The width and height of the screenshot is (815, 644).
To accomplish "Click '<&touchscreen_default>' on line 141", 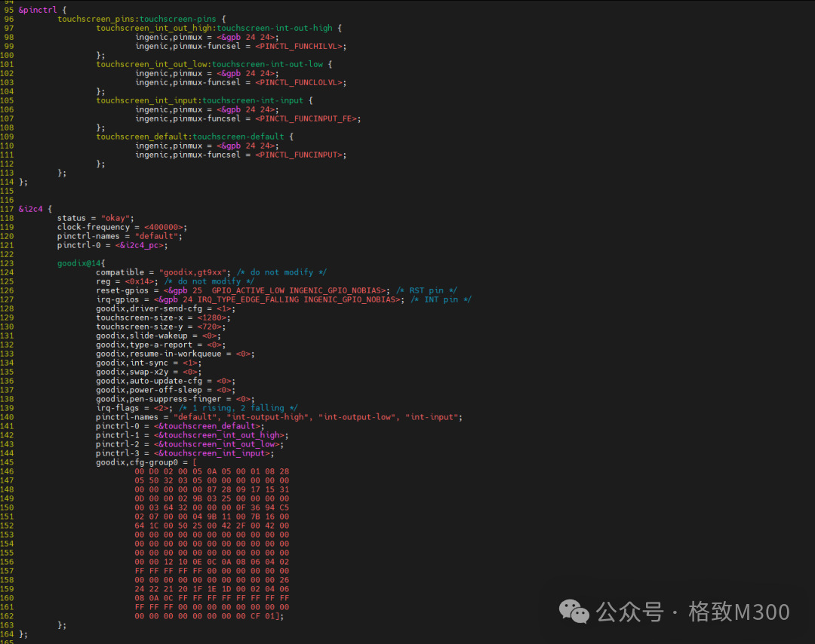I will pyautogui.click(x=207, y=426).
